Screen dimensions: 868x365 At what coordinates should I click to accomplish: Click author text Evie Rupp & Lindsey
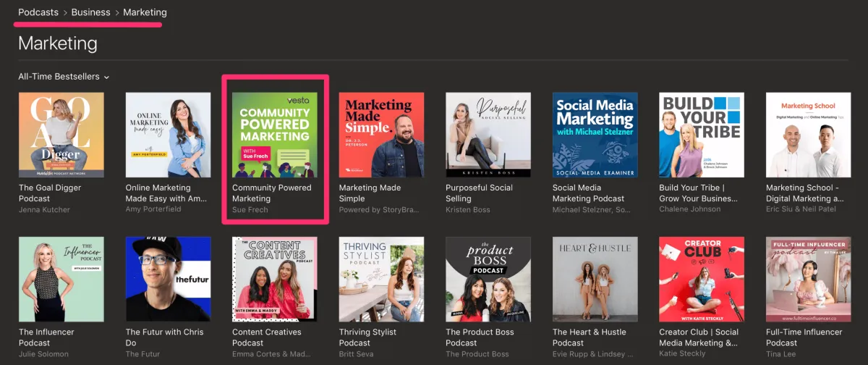pos(593,353)
